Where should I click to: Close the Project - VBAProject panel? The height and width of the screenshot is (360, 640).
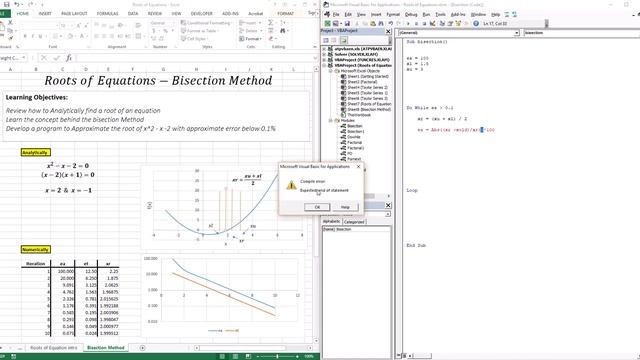point(388,31)
